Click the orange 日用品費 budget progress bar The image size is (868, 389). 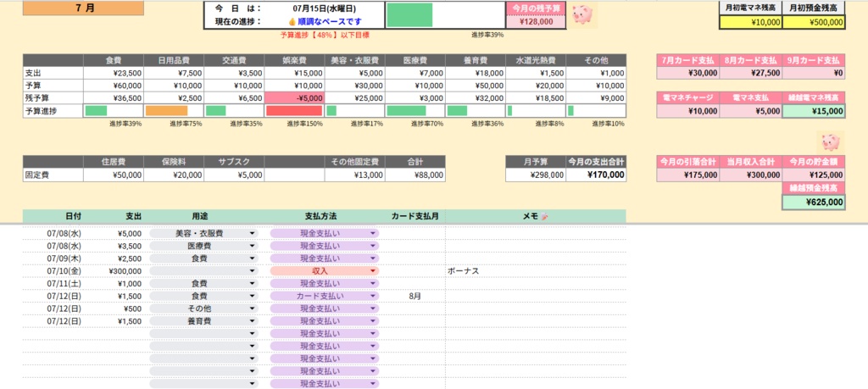(x=167, y=111)
